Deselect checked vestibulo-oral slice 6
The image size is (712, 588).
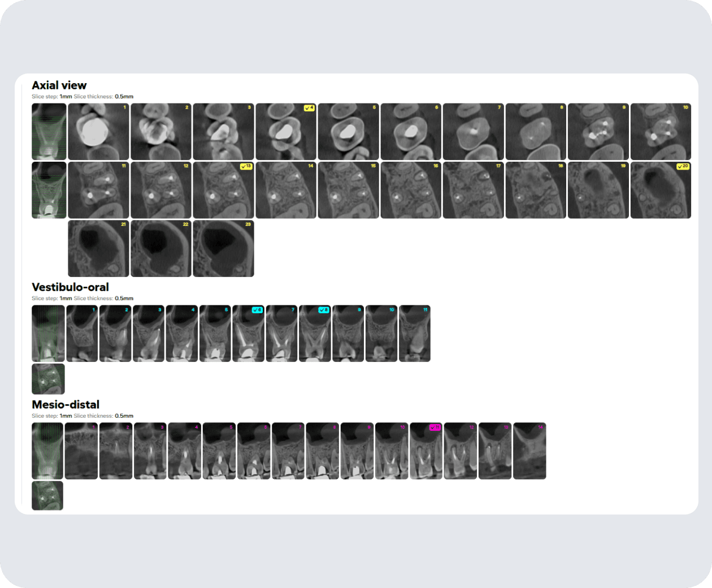click(x=257, y=310)
